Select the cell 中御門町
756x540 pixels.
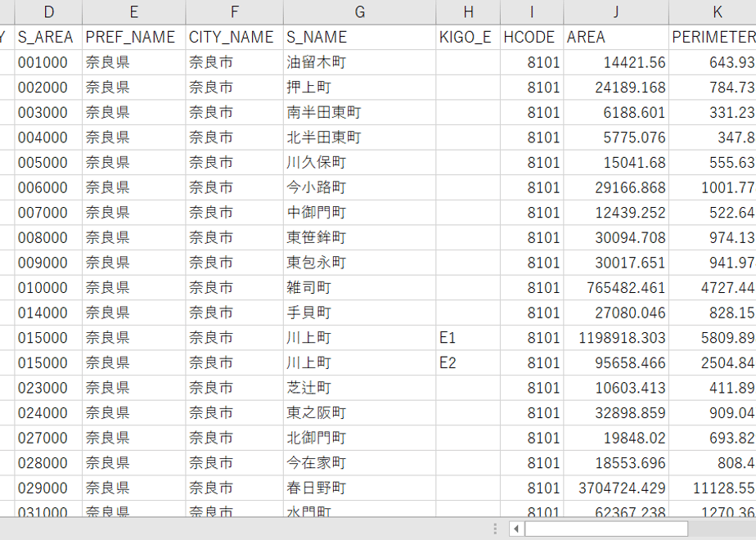[360, 213]
